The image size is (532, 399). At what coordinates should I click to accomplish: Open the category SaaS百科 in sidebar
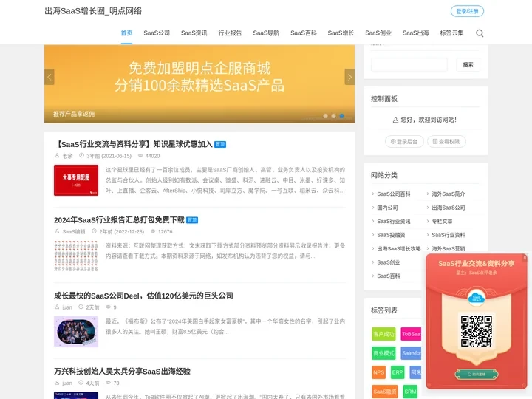389,276
